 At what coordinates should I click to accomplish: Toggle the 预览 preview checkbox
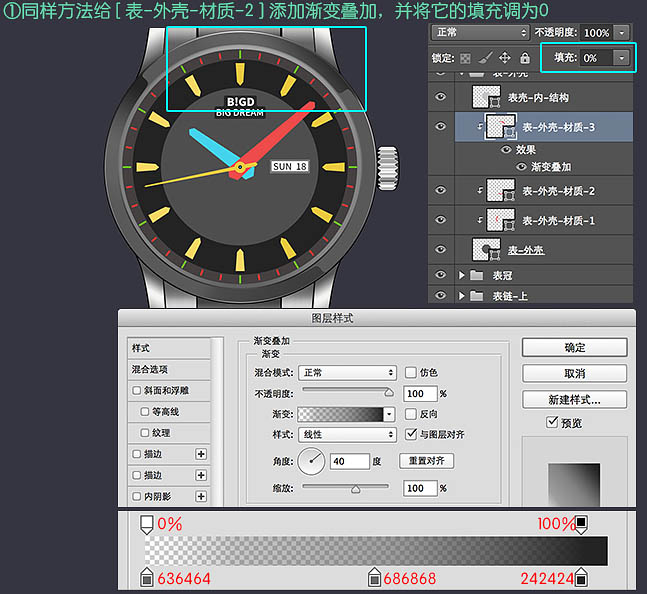tap(552, 423)
